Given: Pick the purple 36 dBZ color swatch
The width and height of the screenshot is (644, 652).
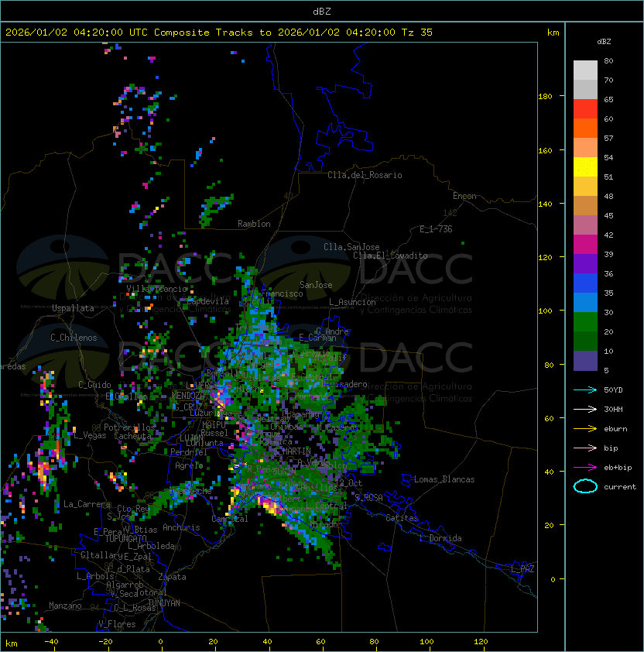Looking at the screenshot, I should [585, 263].
